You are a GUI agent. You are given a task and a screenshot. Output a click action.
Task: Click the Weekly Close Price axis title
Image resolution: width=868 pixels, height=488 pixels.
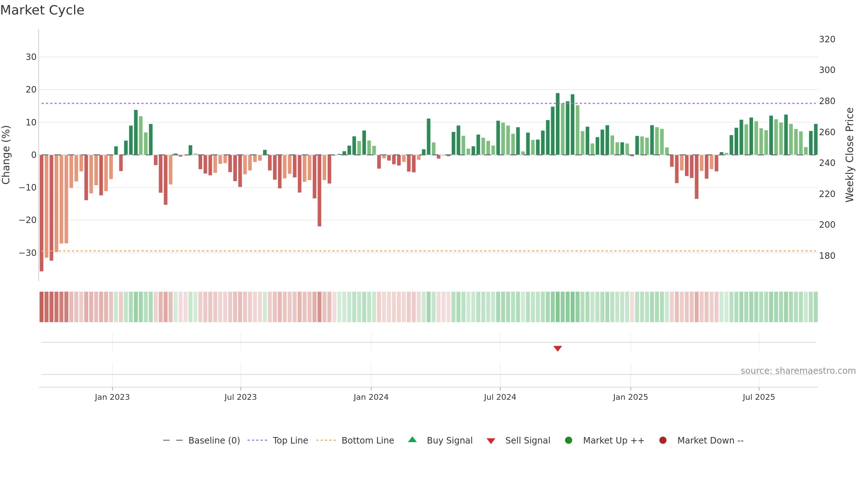(x=849, y=155)
